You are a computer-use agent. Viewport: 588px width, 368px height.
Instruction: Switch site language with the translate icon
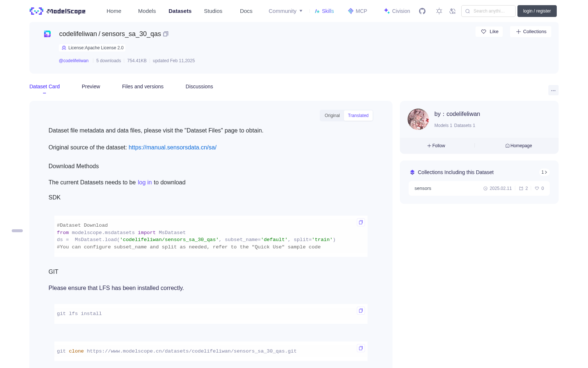click(453, 11)
